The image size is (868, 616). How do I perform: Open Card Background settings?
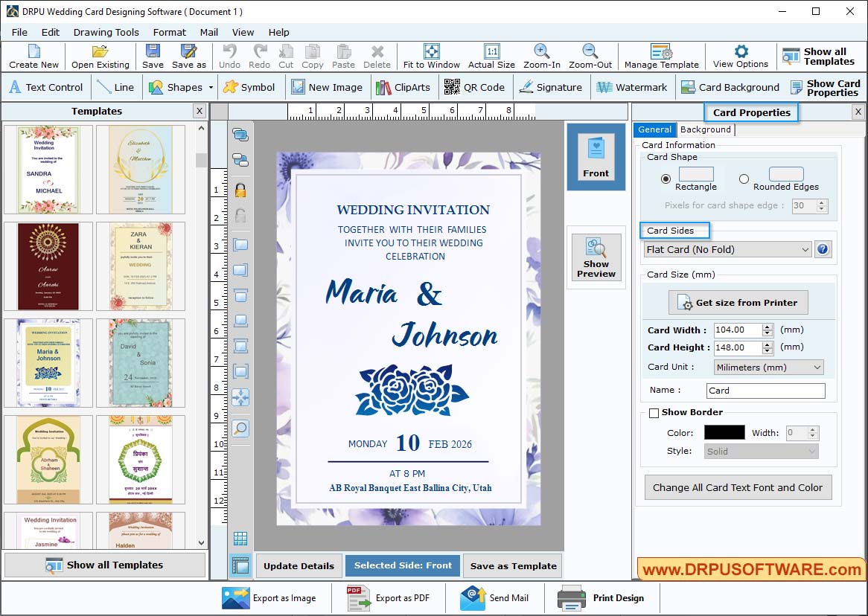point(730,87)
